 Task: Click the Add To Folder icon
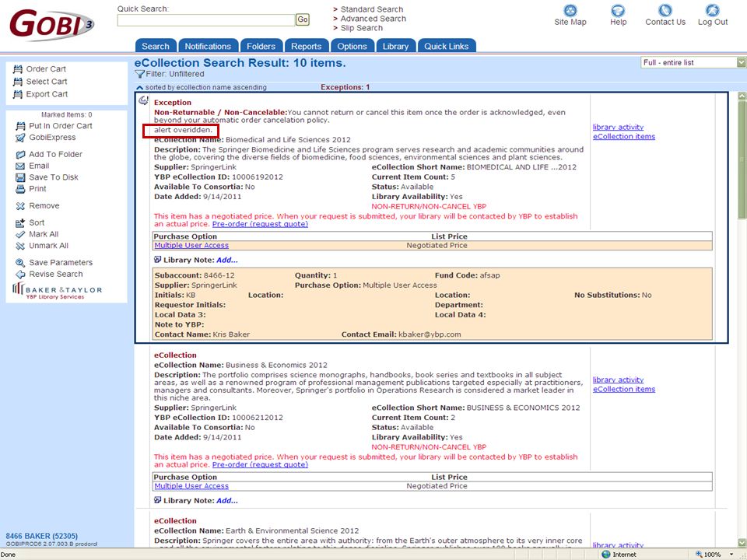coord(20,154)
